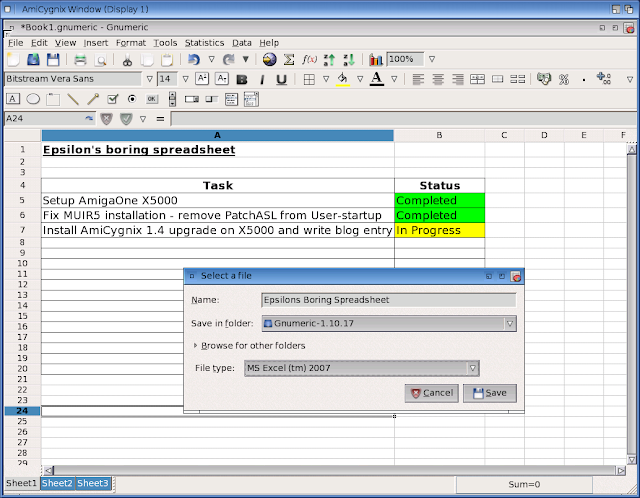Click the borders grid icon
This screenshot has width=640, height=498.
309,79
